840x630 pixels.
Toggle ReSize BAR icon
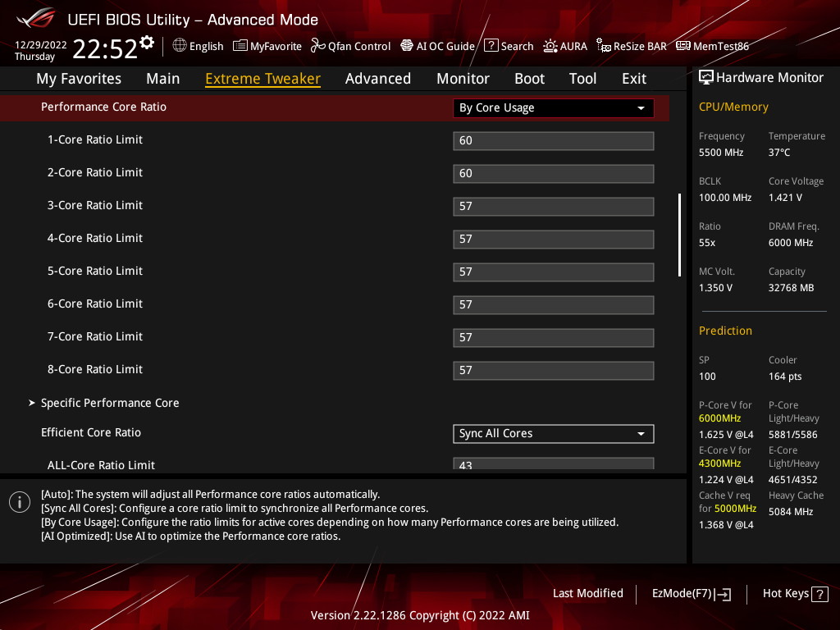click(604, 46)
